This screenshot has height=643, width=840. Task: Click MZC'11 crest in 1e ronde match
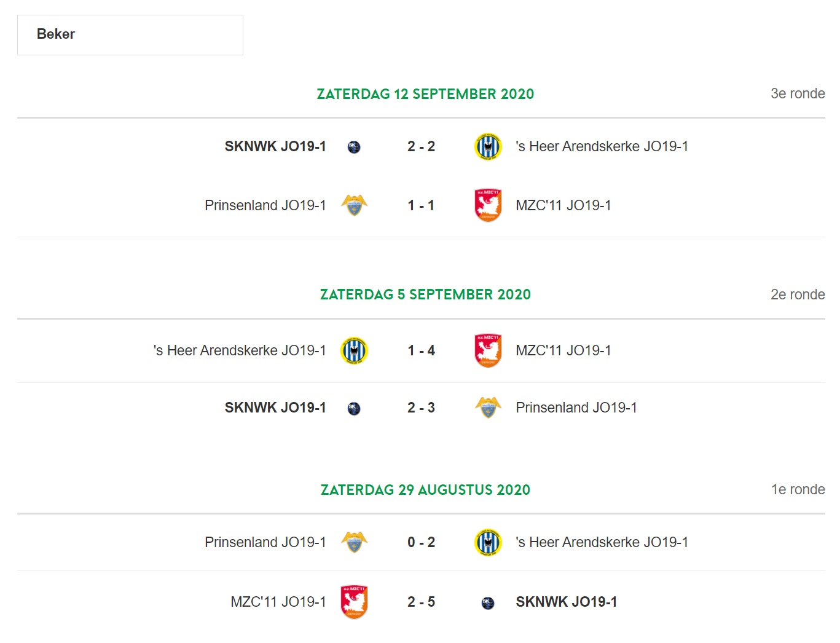point(355,602)
